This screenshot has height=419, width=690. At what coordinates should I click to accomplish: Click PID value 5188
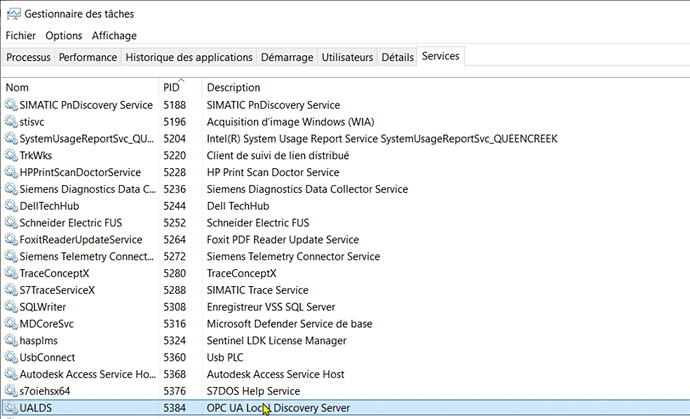[175, 105]
